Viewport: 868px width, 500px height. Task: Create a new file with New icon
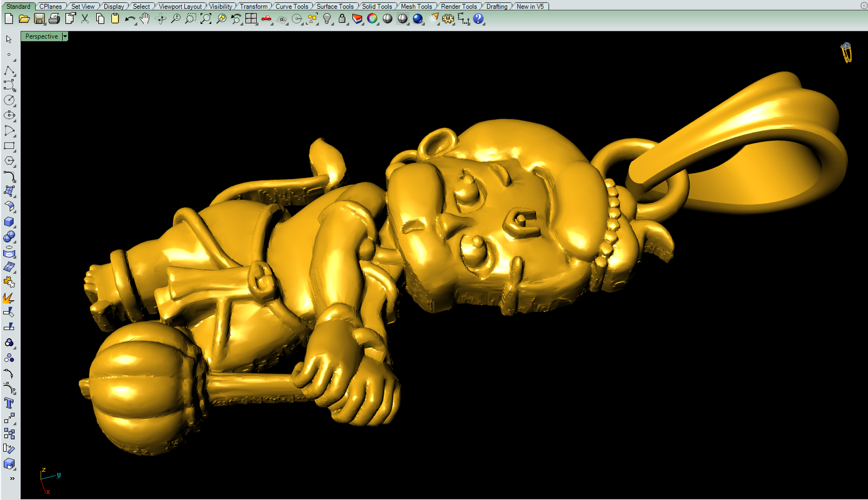pyautogui.click(x=9, y=19)
